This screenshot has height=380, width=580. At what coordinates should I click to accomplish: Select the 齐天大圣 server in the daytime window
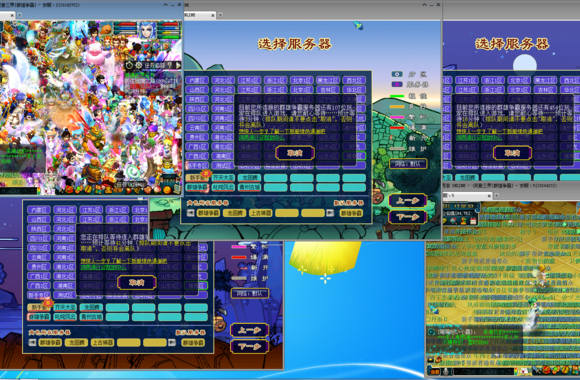tap(223, 178)
